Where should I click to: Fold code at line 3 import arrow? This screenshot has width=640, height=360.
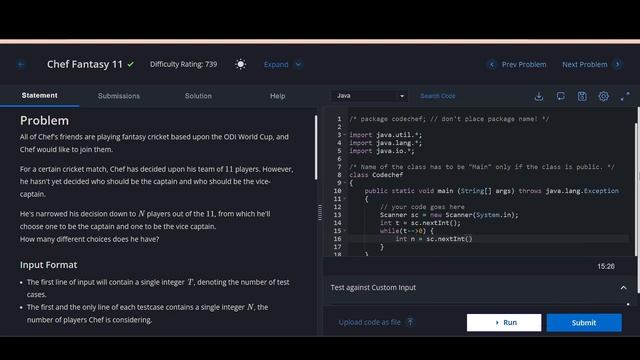pos(344,135)
